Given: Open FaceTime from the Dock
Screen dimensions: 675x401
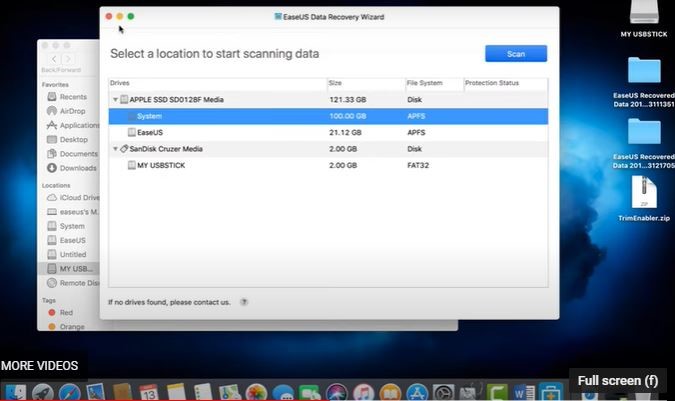Looking at the screenshot, I should (x=310, y=392).
